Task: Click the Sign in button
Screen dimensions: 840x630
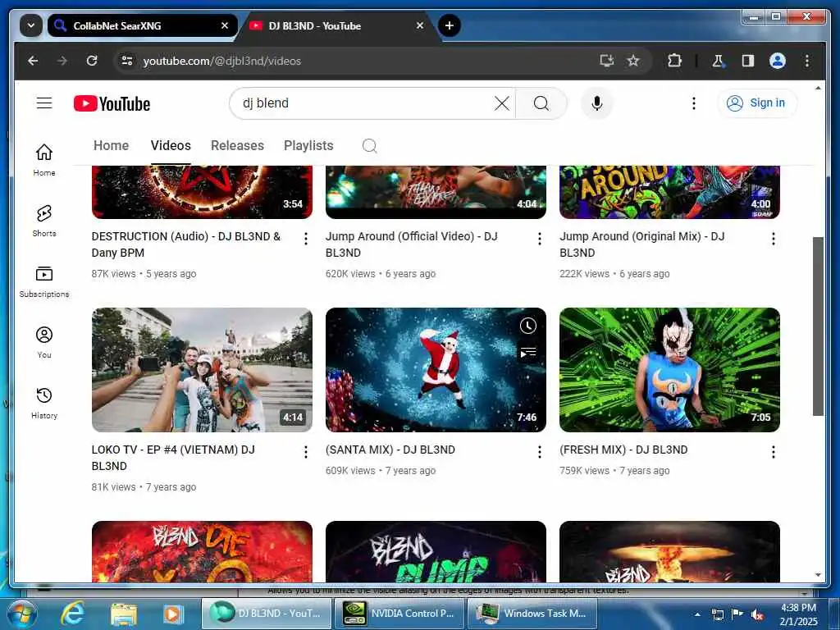Action: [757, 103]
